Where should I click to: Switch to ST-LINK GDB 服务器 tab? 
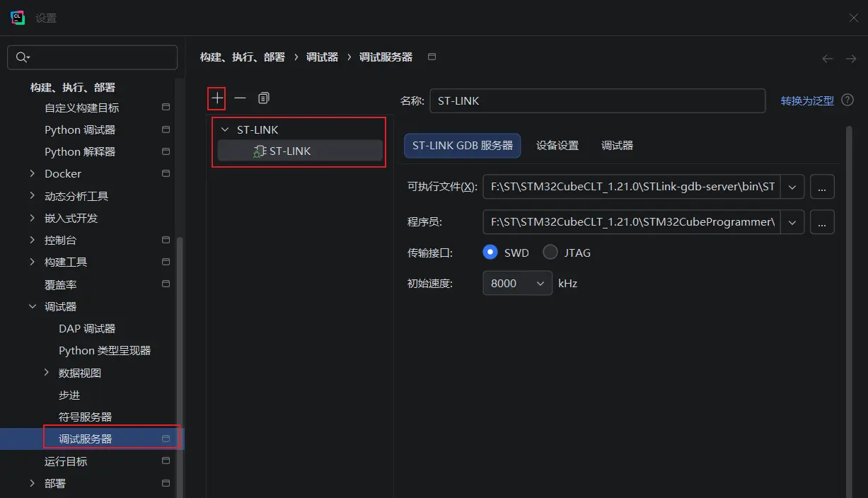tap(463, 145)
